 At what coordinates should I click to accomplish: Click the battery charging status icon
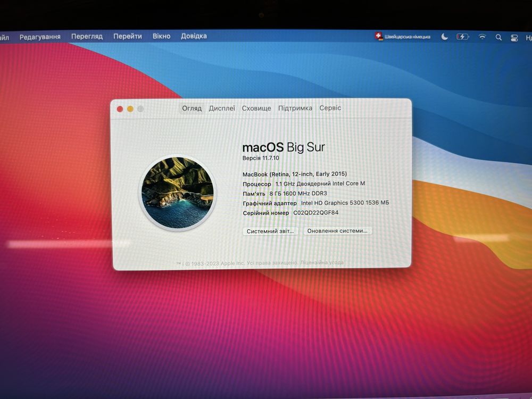point(462,37)
